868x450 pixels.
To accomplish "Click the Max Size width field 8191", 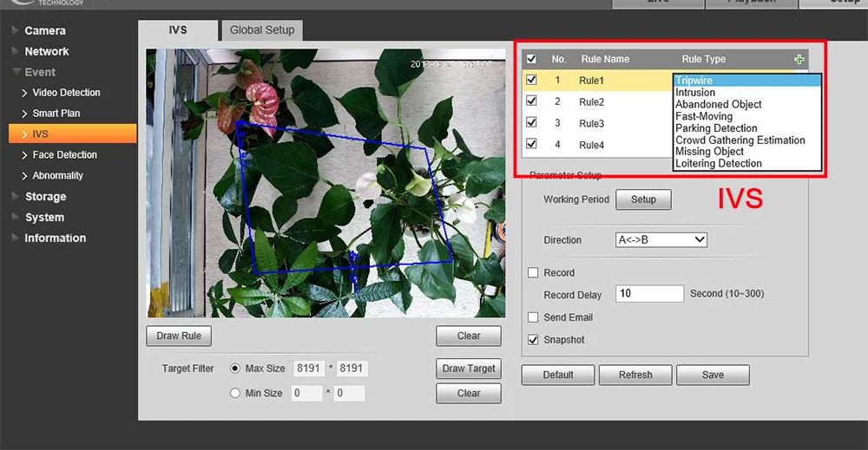I will point(308,368).
